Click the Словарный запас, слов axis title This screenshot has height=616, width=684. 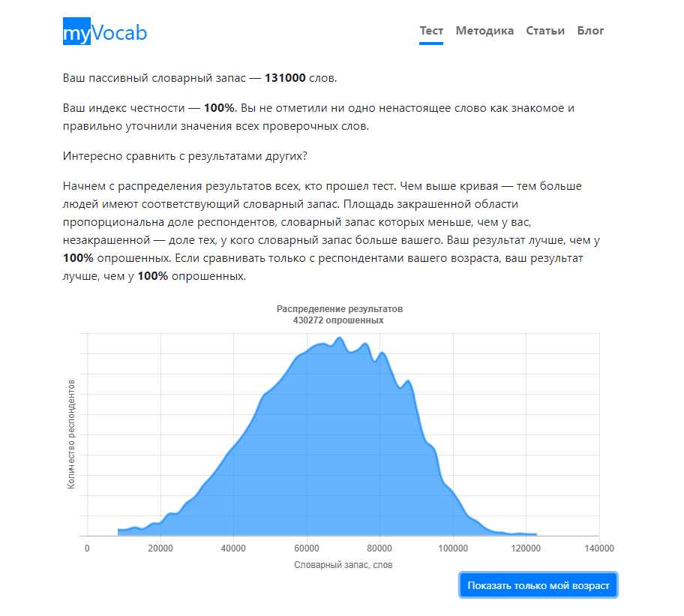coord(343,565)
